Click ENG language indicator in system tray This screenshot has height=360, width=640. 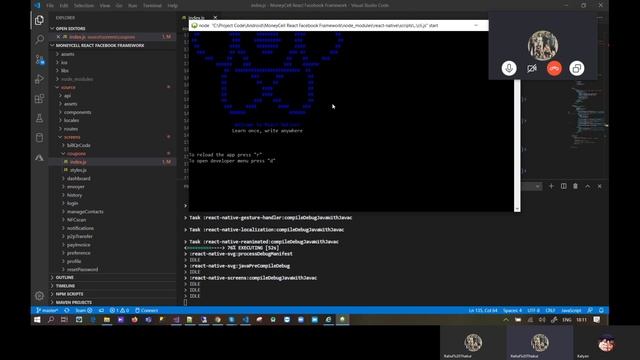click(567, 320)
